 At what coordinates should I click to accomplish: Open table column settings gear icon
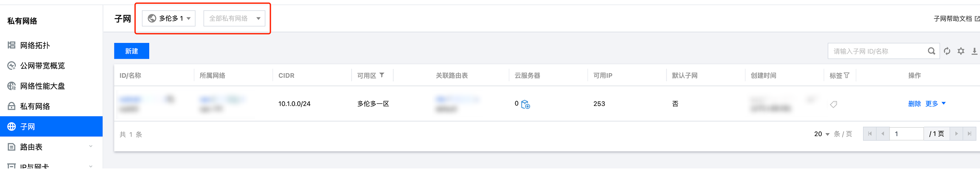click(x=961, y=51)
